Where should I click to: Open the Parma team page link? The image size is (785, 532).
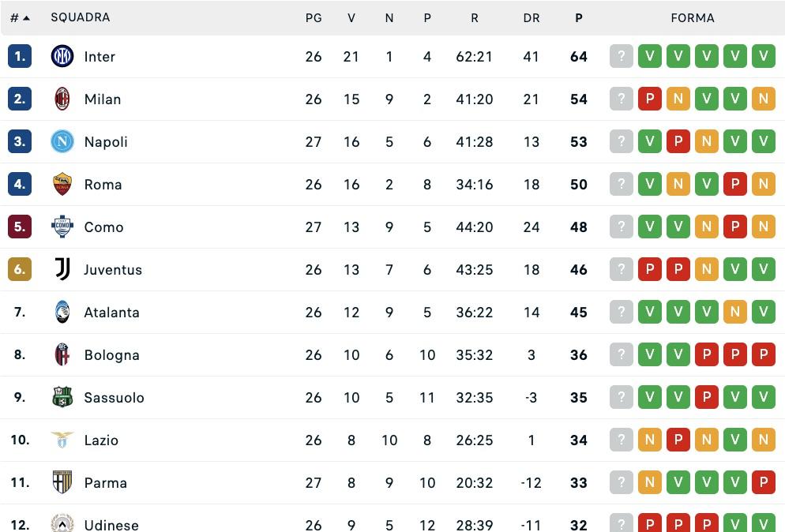(x=104, y=482)
